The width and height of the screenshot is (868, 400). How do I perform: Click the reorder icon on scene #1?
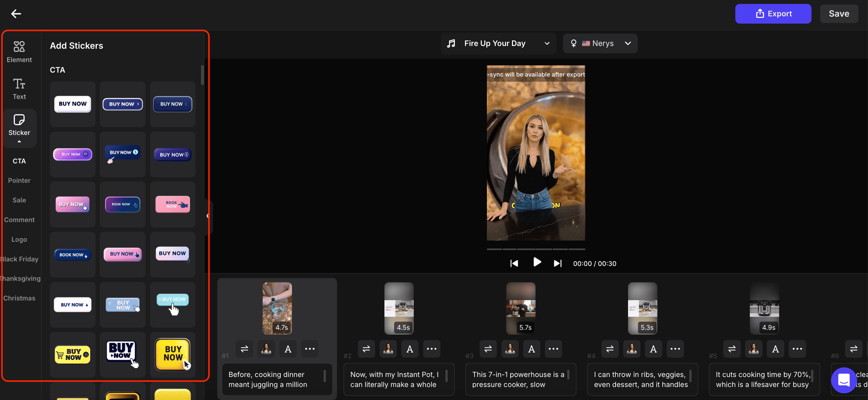coord(244,349)
